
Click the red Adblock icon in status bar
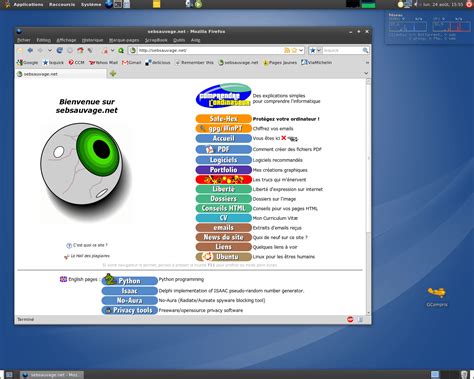click(x=350, y=319)
